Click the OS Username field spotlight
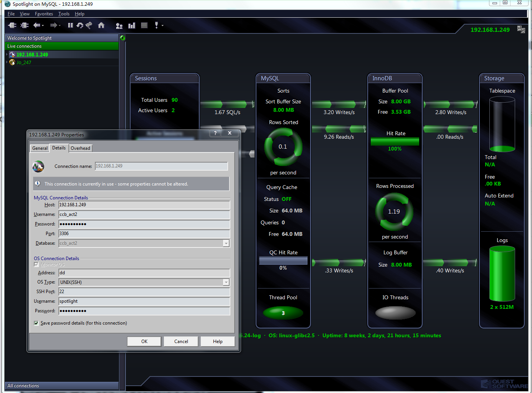Image resolution: width=532 pixels, height=393 pixels. pos(144,301)
